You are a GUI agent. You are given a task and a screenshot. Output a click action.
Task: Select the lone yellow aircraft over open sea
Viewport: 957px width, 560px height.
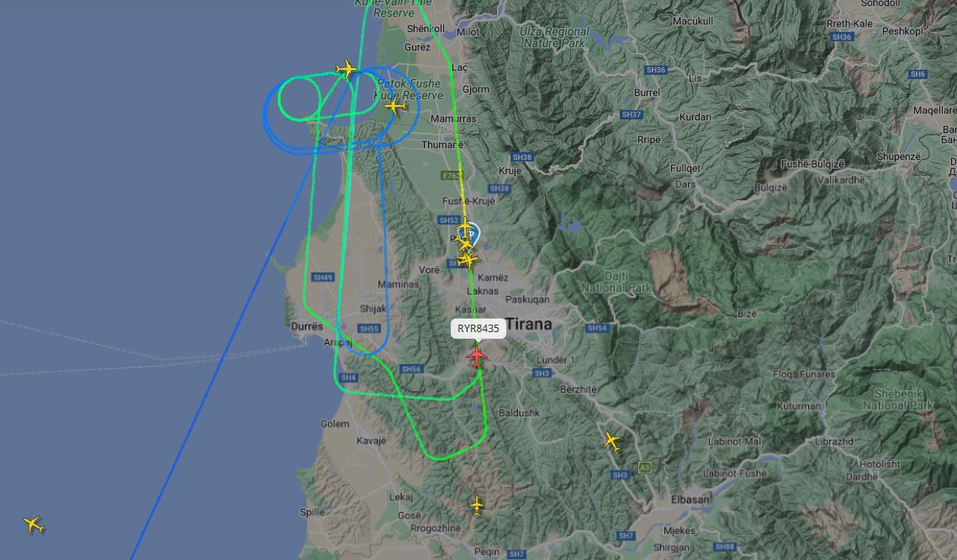tap(34, 525)
